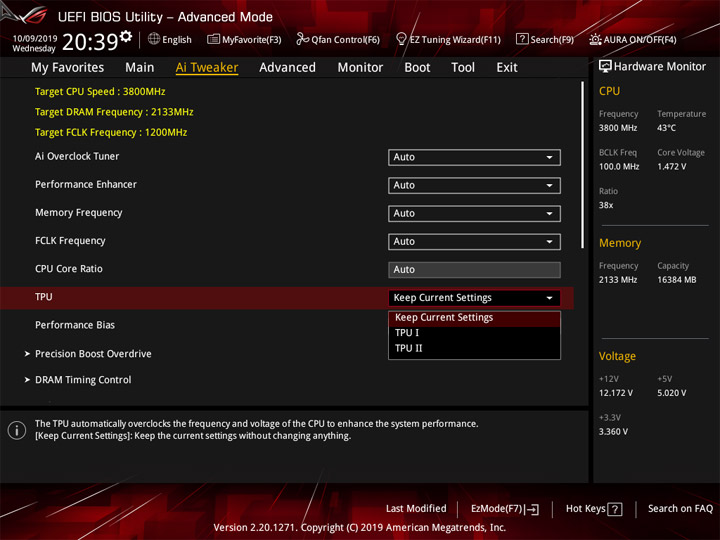The width and height of the screenshot is (720, 540).
Task: Click Target FCLK Frequency : 1200MHz text
Action: pos(111,133)
